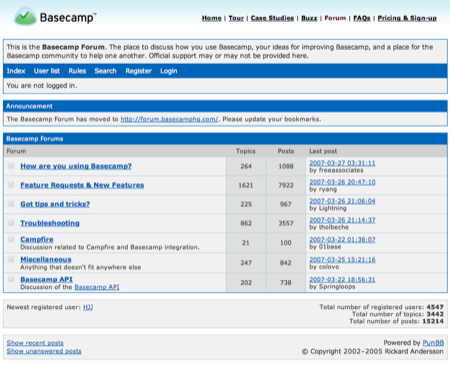Screen dimensions: 450x370
Task: Open last post dated 2007-03-26 21:14:37
Action: tap(342, 220)
